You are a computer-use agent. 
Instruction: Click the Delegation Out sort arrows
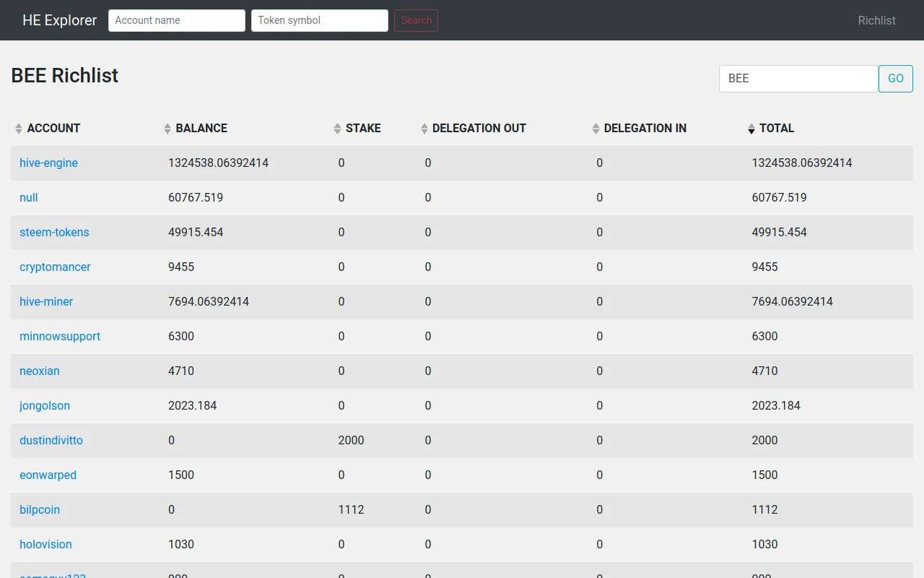424,129
